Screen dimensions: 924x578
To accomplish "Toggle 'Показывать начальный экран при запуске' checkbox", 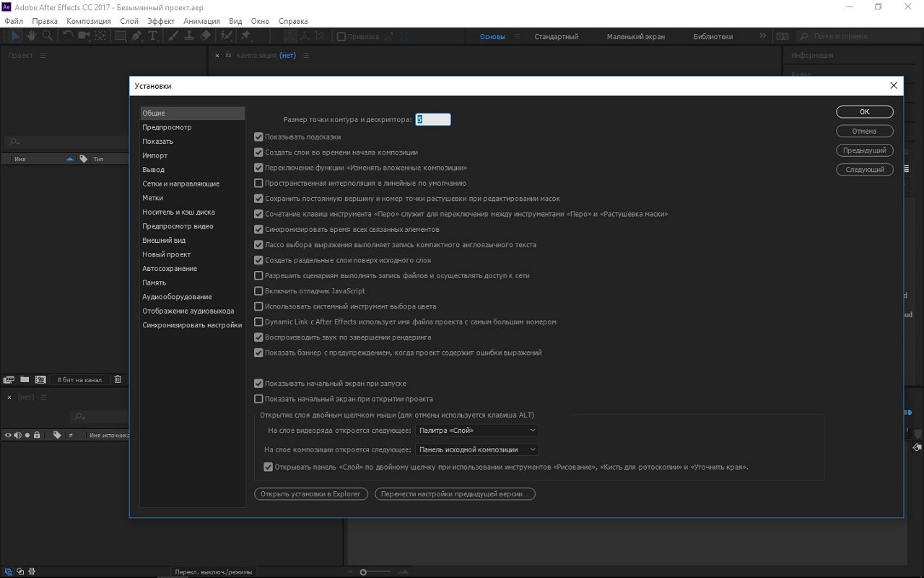I will pos(258,384).
